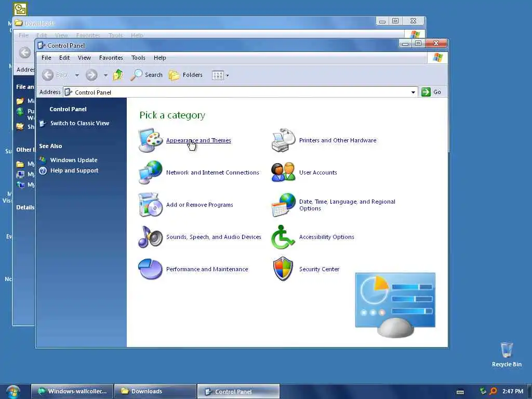Open the Sounds, Speech, and Audio Devices icon
Screen dimensions: 532x399
point(150,237)
